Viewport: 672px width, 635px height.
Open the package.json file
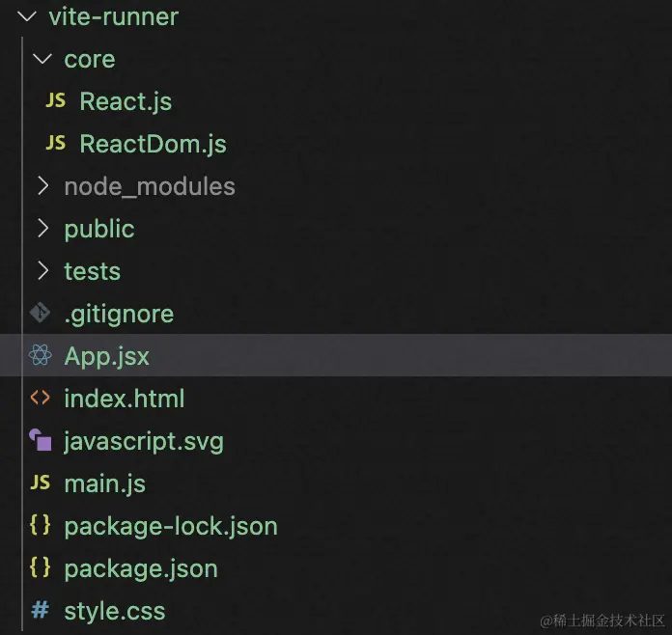(x=141, y=569)
